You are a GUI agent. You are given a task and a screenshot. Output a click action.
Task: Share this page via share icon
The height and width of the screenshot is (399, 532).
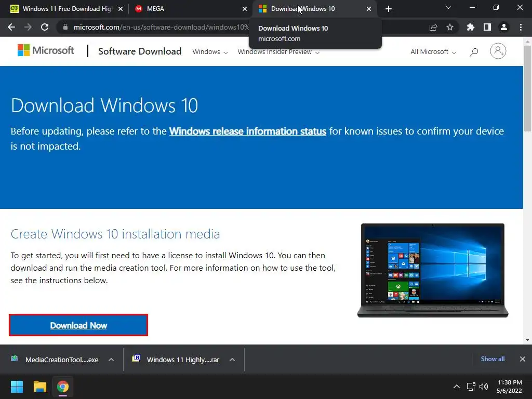click(x=433, y=27)
